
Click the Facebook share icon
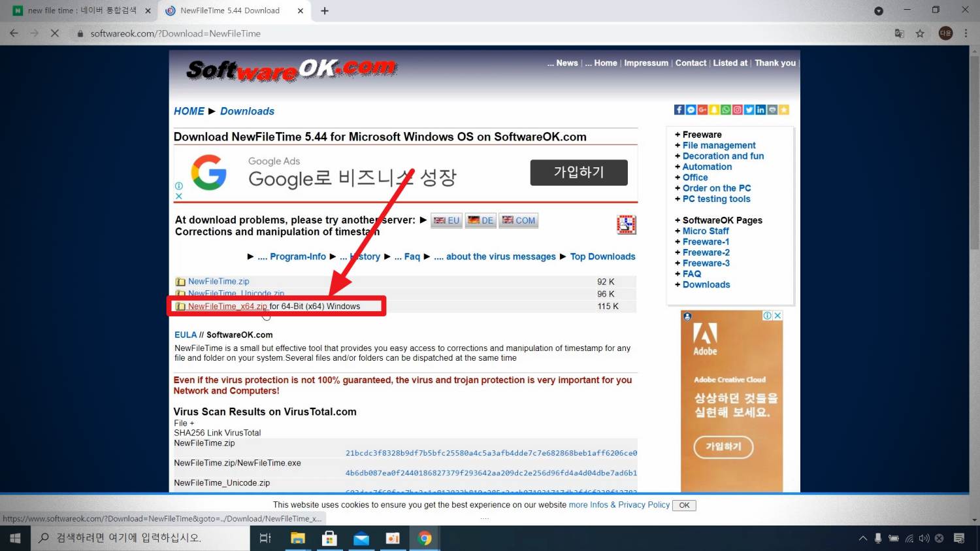pyautogui.click(x=679, y=110)
